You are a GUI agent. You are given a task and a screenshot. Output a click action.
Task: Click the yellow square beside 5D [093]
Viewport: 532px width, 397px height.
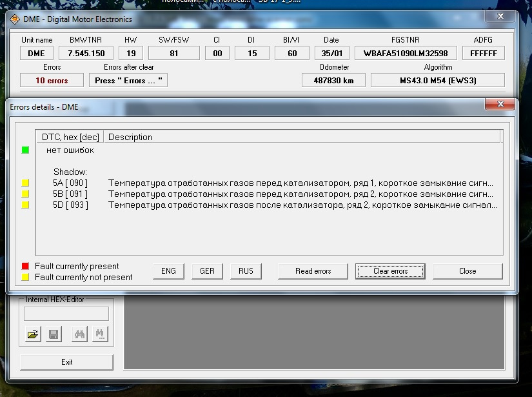click(25, 205)
